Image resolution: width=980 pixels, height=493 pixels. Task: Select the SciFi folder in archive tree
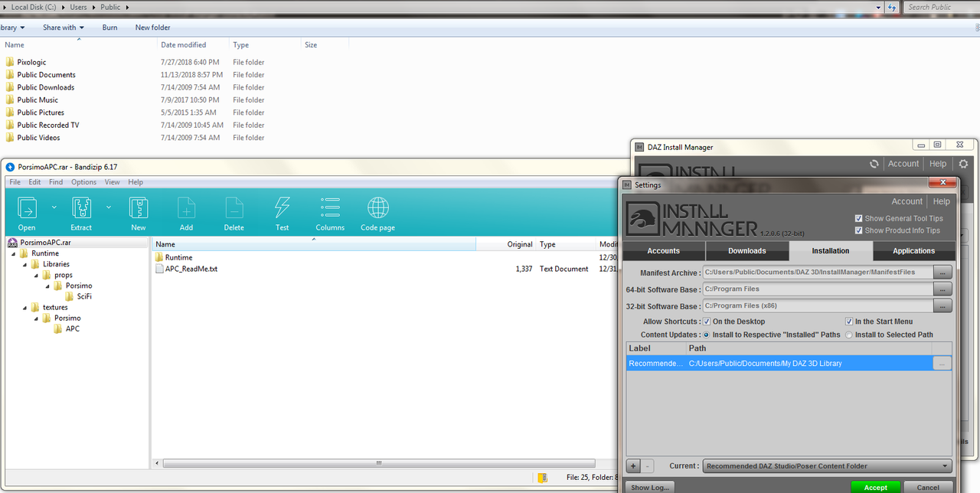pos(84,296)
